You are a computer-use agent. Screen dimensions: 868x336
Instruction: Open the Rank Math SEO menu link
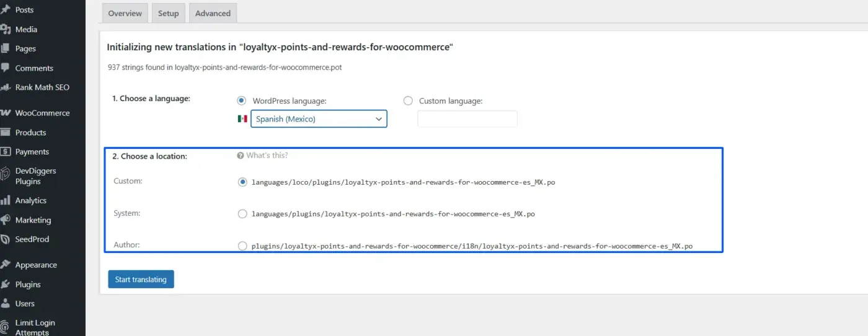pyautogui.click(x=43, y=87)
